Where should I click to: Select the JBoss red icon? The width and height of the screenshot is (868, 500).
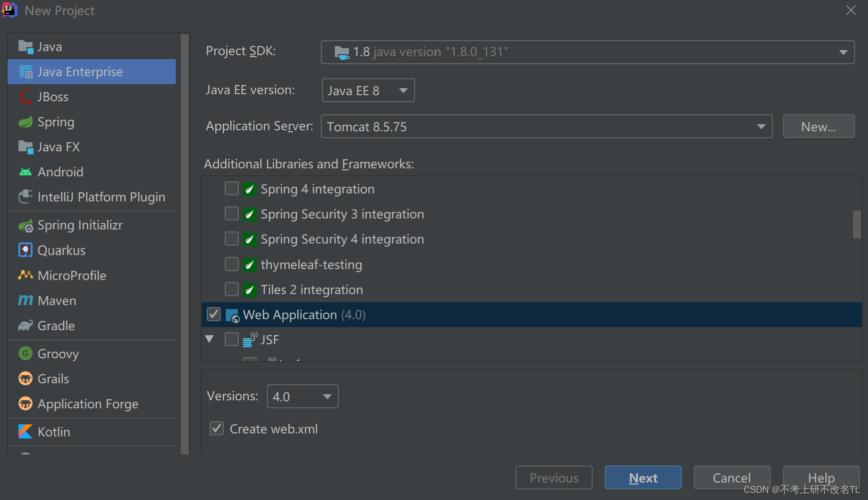click(26, 97)
